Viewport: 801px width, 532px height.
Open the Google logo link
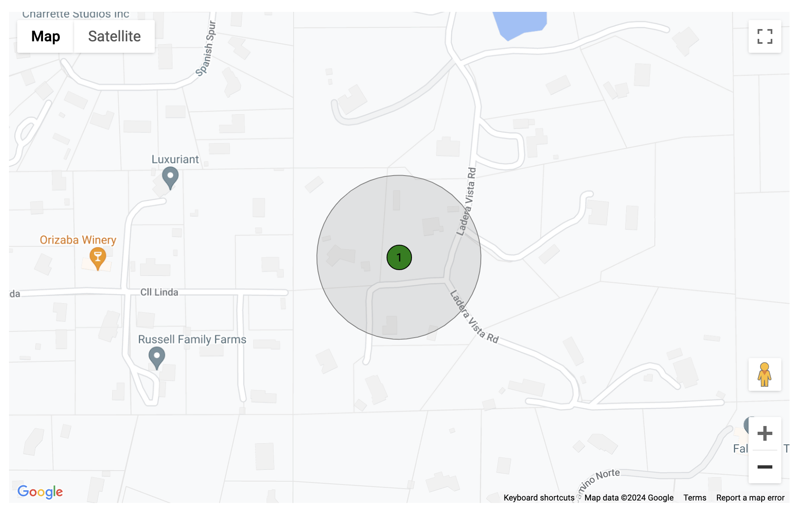click(x=40, y=491)
